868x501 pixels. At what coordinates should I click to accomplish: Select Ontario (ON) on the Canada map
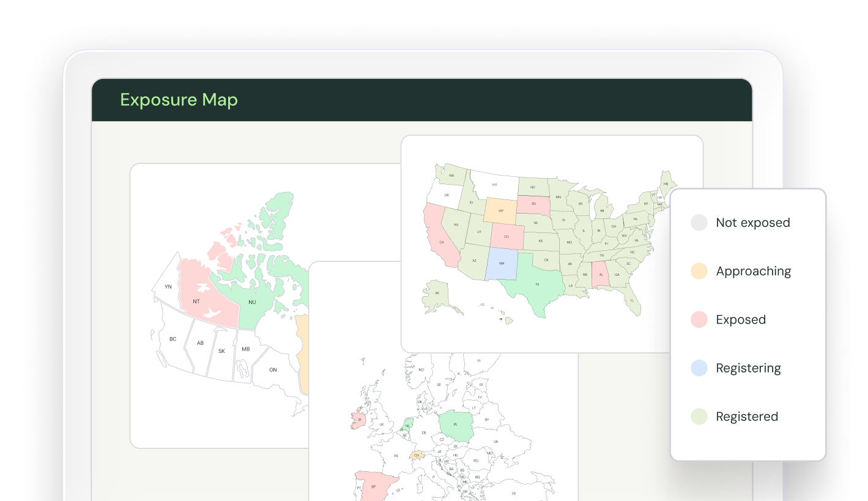tap(273, 369)
